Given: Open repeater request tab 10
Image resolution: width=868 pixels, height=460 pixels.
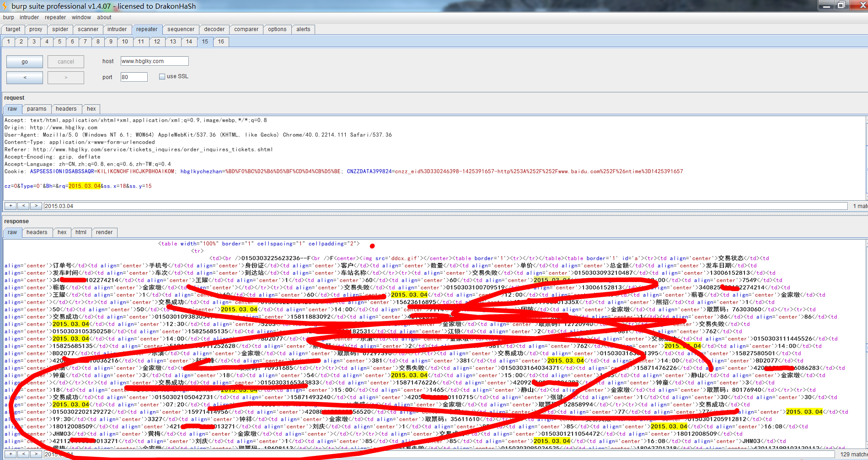Looking at the screenshot, I should click(x=125, y=42).
